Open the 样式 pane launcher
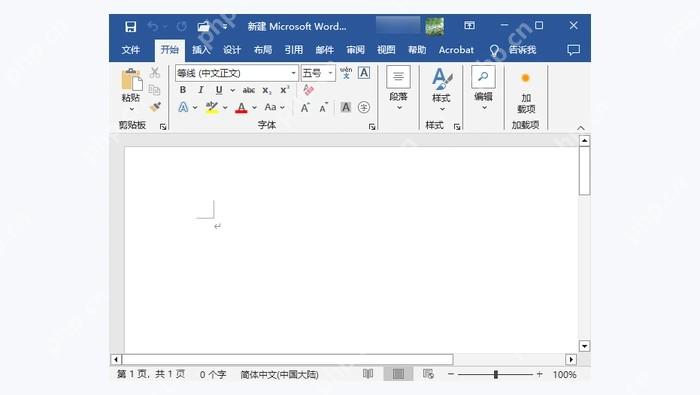Image resolution: width=700 pixels, height=395 pixels. (x=457, y=127)
